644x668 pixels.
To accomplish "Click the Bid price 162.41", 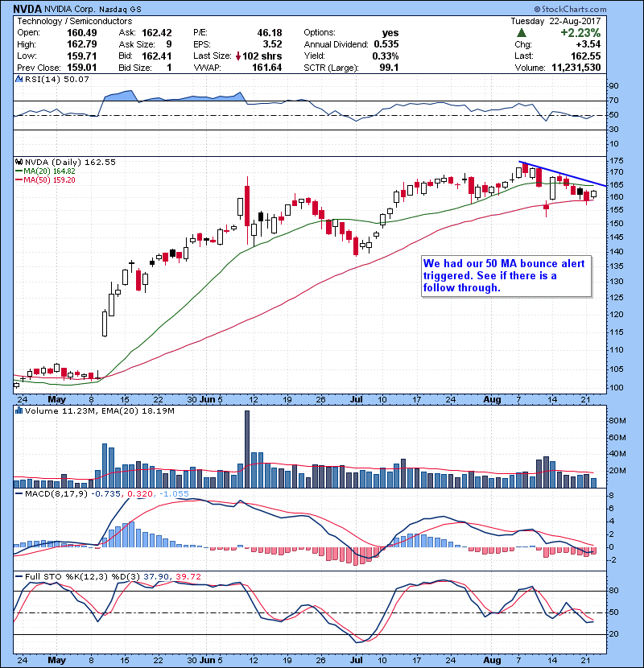I will [x=157, y=56].
